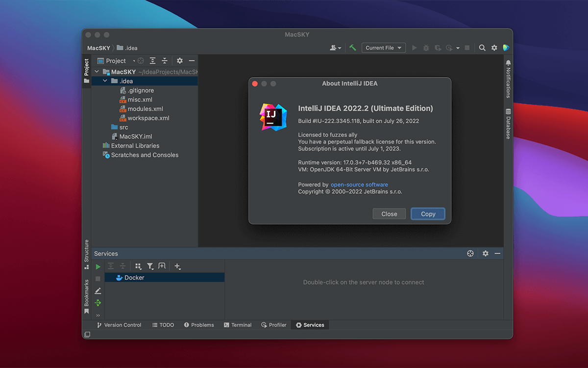This screenshot has width=588, height=368.
Task: Click the Services crosshair navigate icon
Action: [x=470, y=254]
